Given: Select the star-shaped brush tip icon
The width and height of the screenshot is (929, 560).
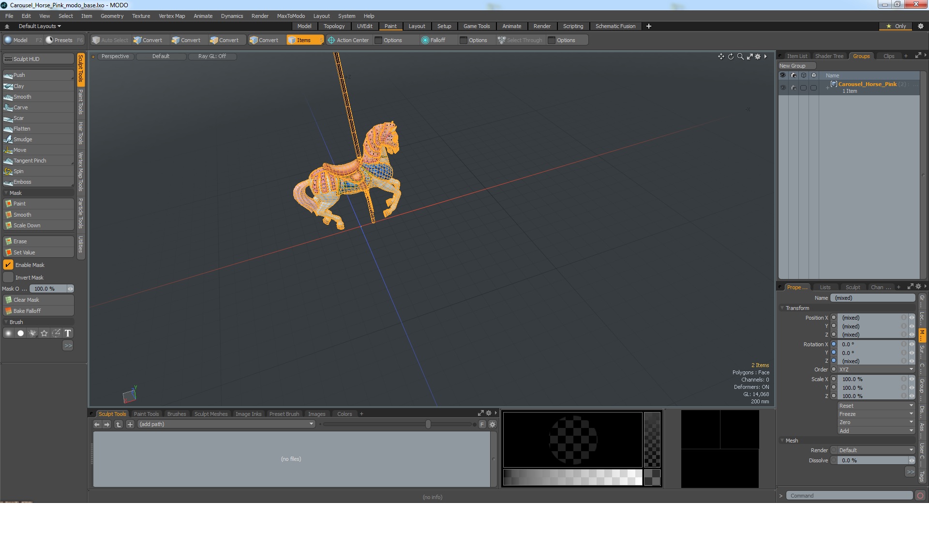Looking at the screenshot, I should pos(44,333).
